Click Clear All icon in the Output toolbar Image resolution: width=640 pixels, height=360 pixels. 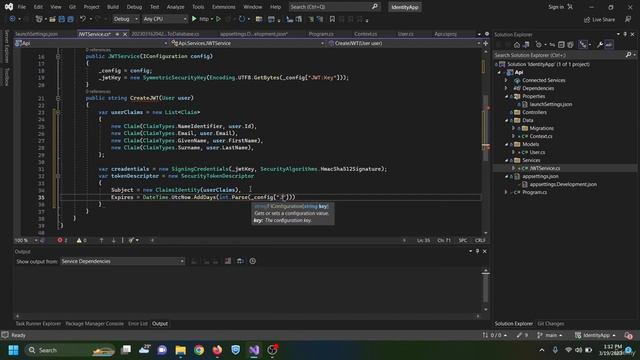228,261
